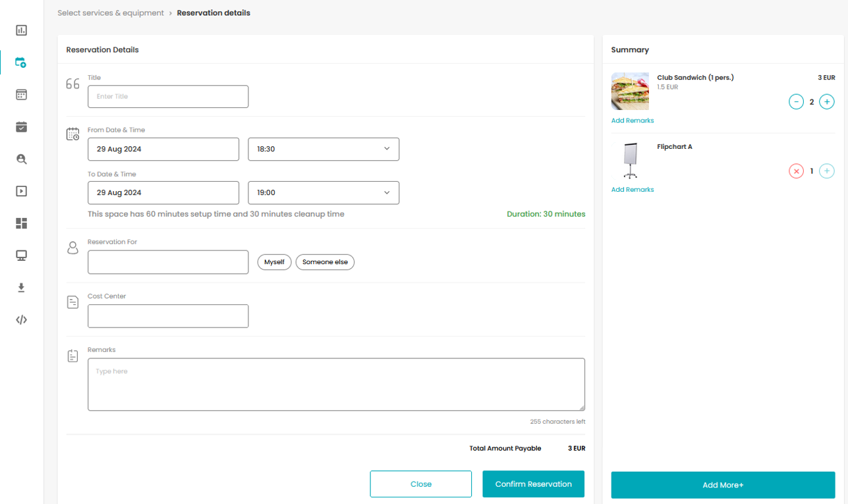Select the Myself reservation option

click(x=274, y=262)
